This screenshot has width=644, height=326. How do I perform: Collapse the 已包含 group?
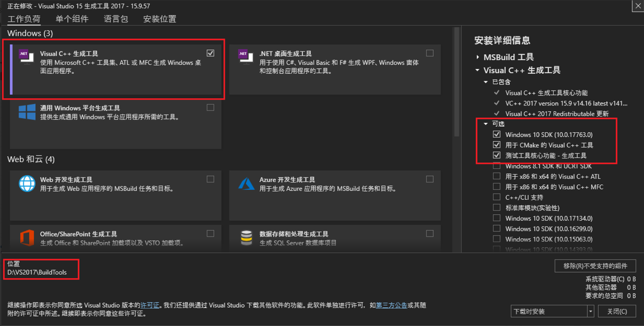[486, 82]
